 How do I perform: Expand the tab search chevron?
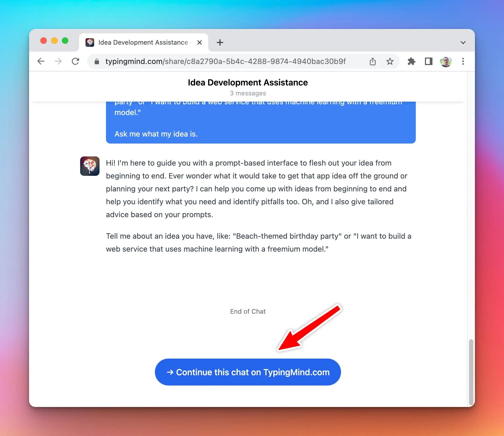pyautogui.click(x=463, y=42)
